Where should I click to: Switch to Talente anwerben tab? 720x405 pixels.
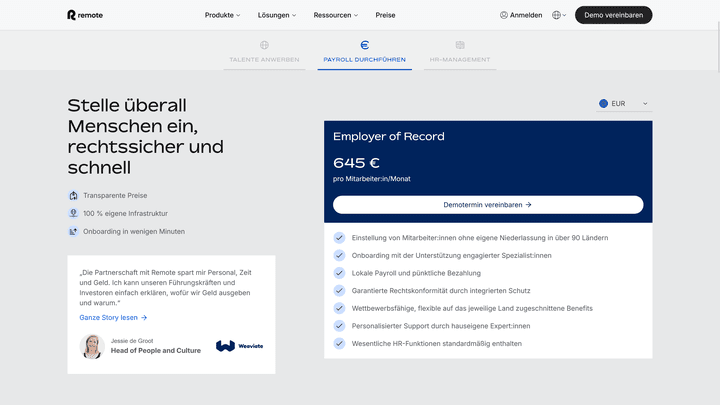point(264,53)
